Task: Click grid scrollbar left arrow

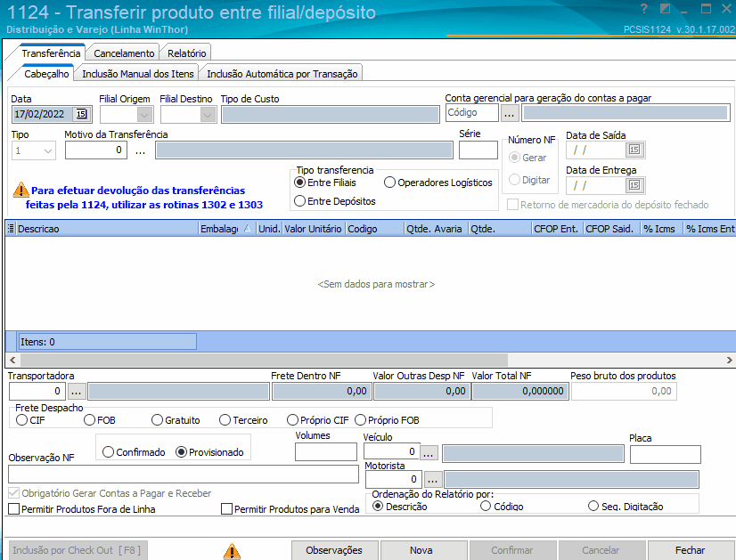Action: pyautogui.click(x=12, y=361)
